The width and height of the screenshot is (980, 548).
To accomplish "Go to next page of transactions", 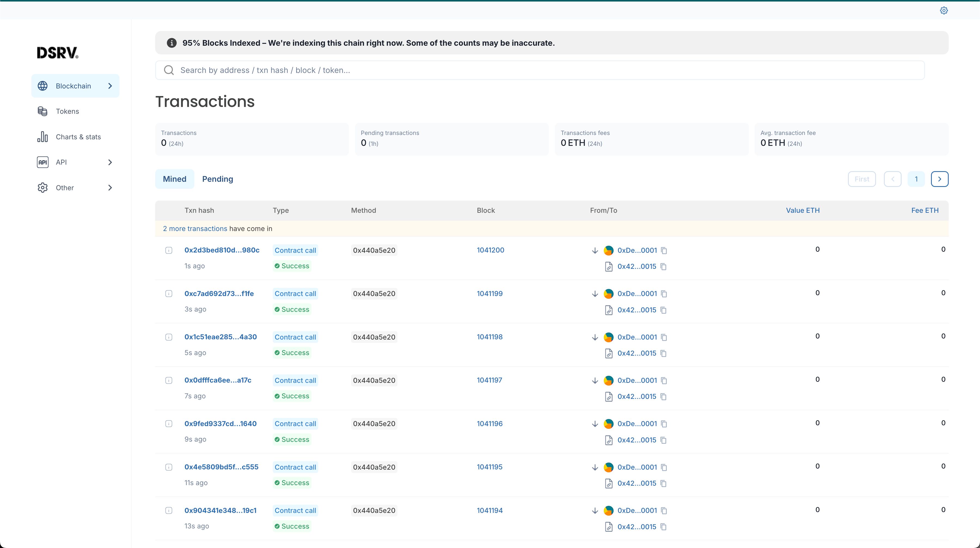I will tap(940, 179).
